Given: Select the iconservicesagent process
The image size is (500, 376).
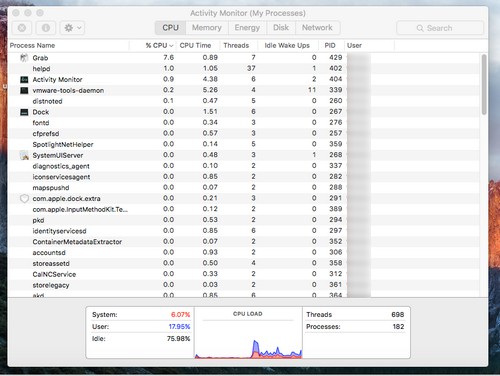Looking at the screenshot, I should point(244,177).
